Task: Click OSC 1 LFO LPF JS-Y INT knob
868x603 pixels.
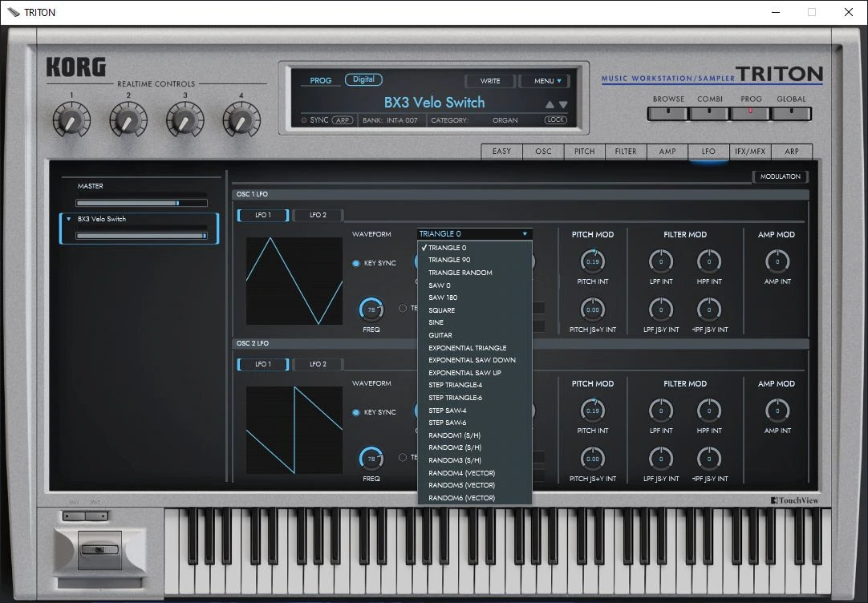Action: pyautogui.click(x=661, y=310)
